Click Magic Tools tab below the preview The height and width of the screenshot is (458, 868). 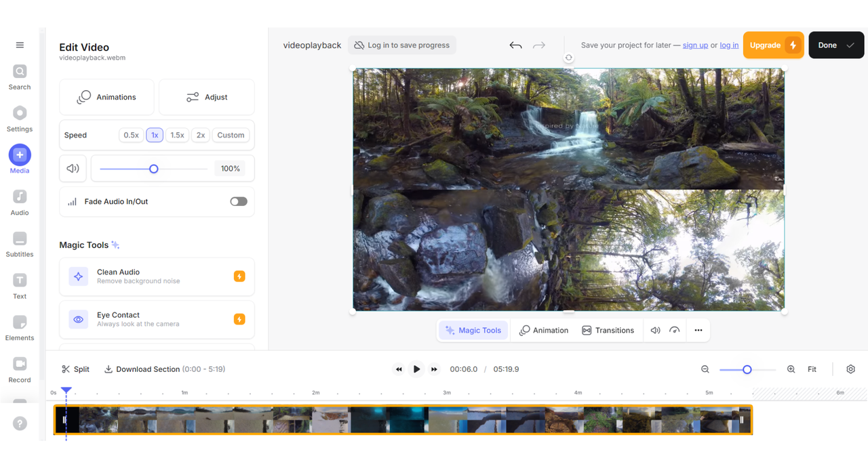[x=473, y=331]
